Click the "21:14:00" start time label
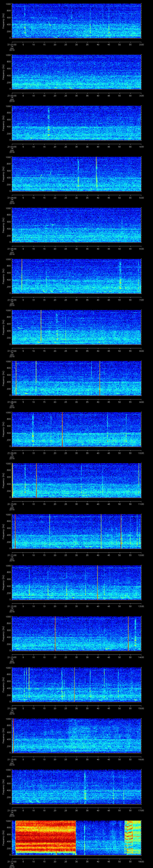Viewport: 153px width, 868px height. click(12, 708)
